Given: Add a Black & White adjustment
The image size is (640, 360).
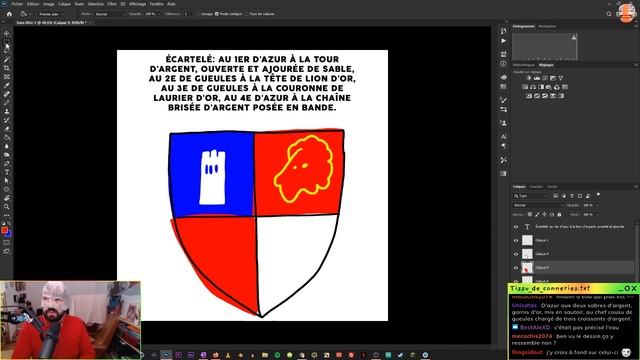Looking at the screenshot, I should pos(541,87).
